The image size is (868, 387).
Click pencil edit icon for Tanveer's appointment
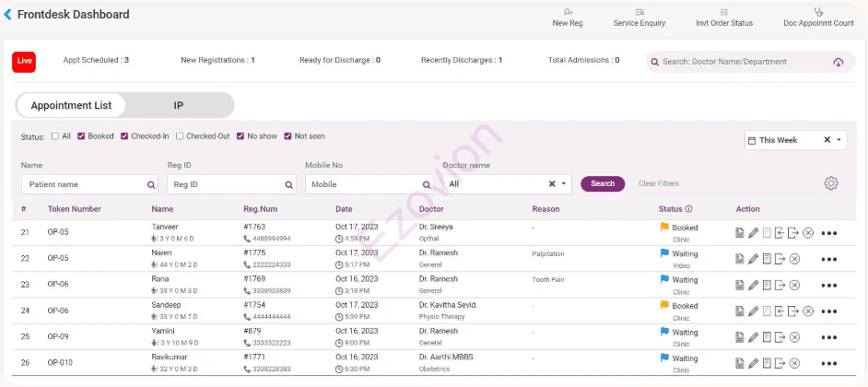(x=753, y=233)
